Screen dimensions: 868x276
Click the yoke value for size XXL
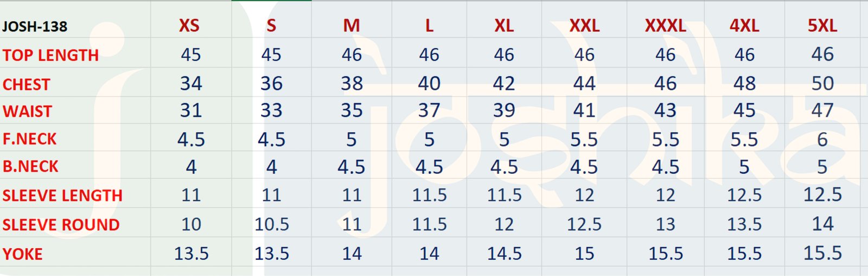coord(584,254)
